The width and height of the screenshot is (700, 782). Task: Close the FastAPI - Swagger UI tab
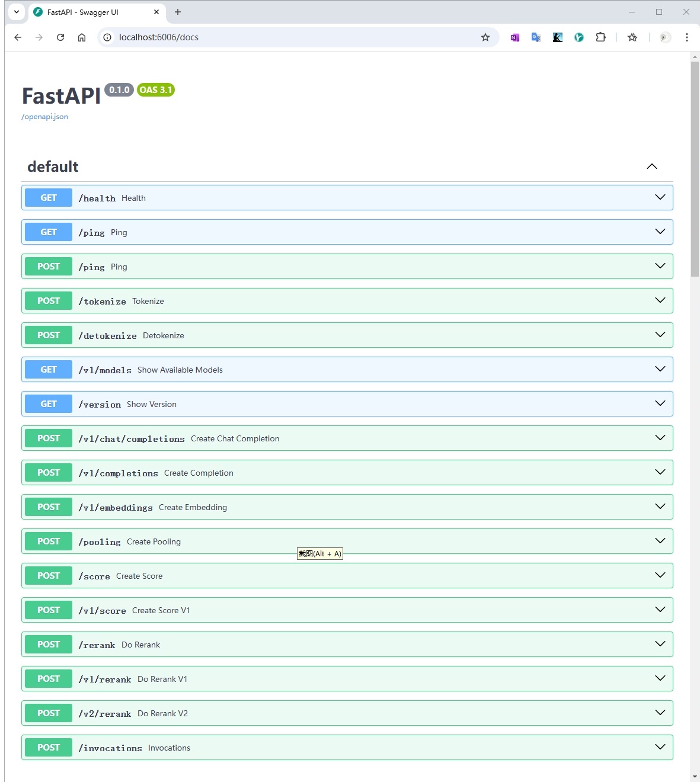tap(156, 12)
